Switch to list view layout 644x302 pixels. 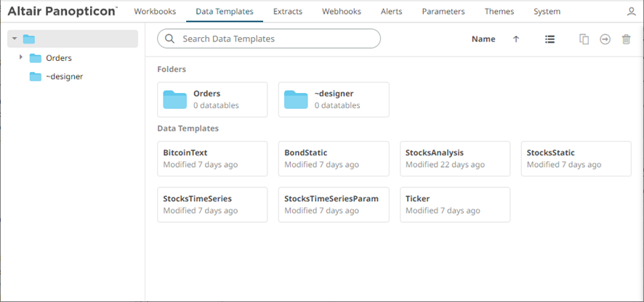click(550, 39)
